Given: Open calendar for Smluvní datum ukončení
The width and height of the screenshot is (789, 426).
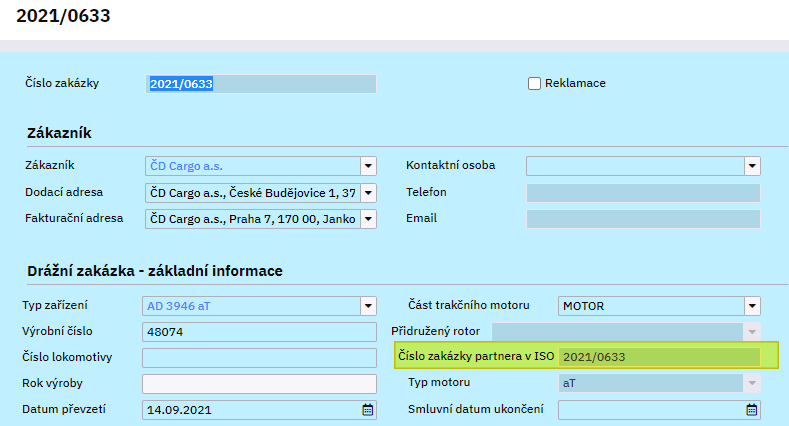Looking at the screenshot, I should point(751,409).
